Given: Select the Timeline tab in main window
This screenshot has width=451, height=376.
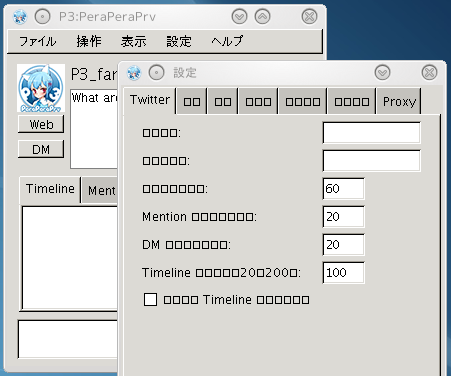Looking at the screenshot, I should [50, 189].
